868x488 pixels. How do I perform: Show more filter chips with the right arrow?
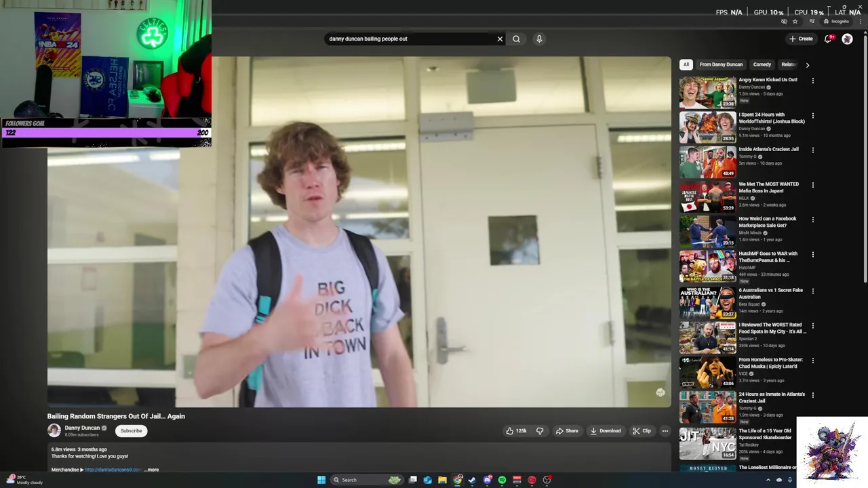[x=807, y=65]
